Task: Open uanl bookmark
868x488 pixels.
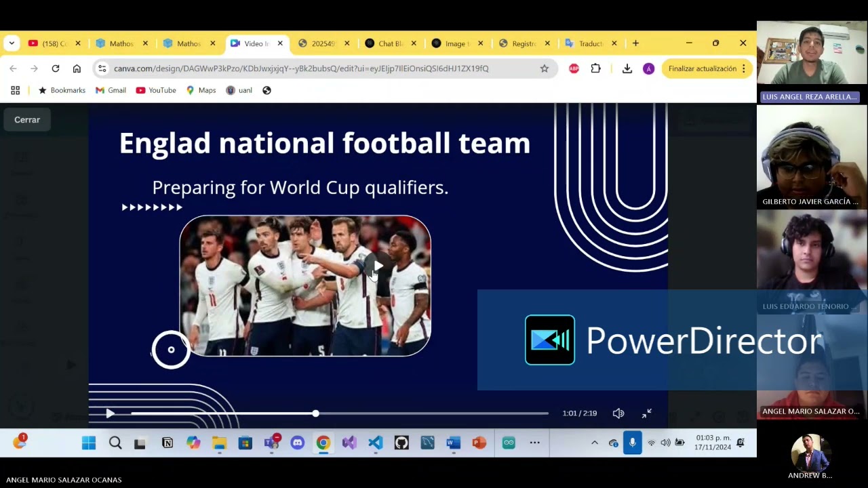Action: pyautogui.click(x=239, y=90)
